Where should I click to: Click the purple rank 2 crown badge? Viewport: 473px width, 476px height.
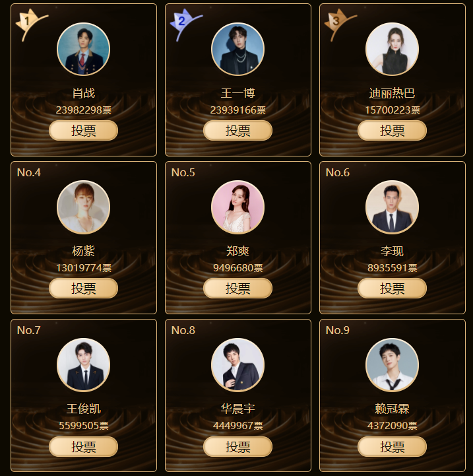pyautogui.click(x=185, y=24)
